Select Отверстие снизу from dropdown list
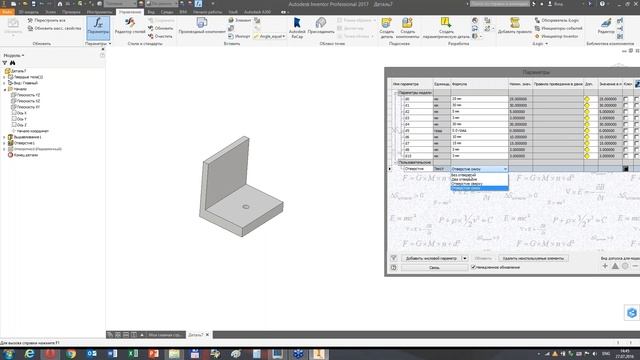 (479, 188)
